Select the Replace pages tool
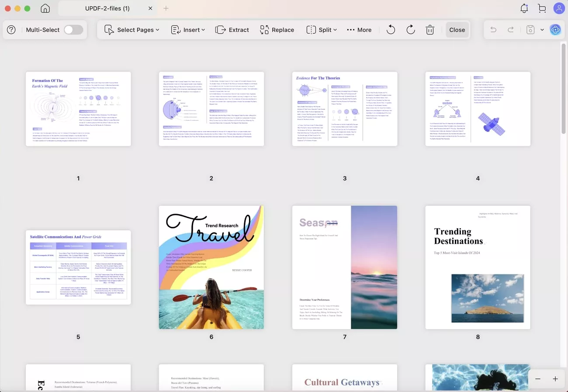 coord(277,30)
